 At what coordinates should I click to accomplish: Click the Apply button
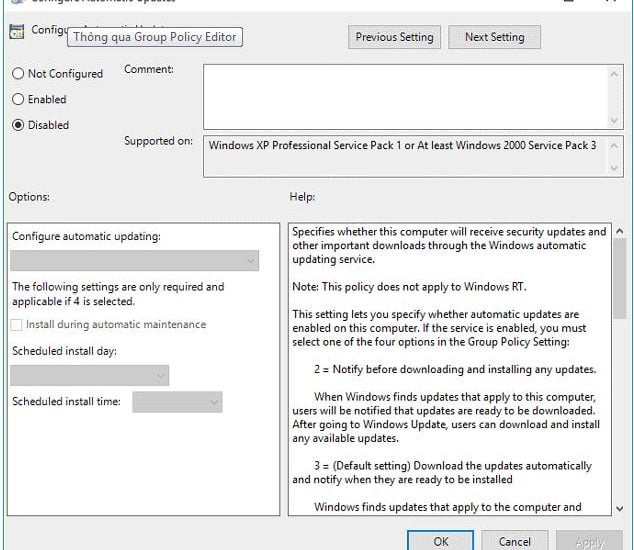[589, 541]
